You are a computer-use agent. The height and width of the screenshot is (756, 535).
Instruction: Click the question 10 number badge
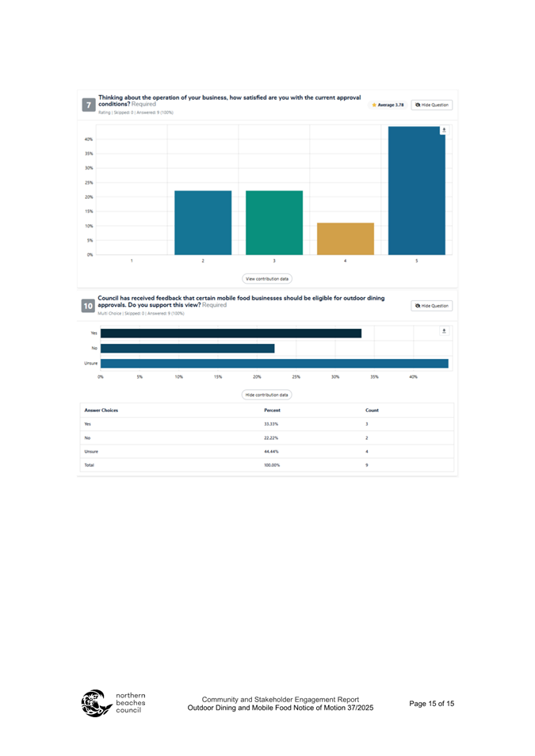88,305
